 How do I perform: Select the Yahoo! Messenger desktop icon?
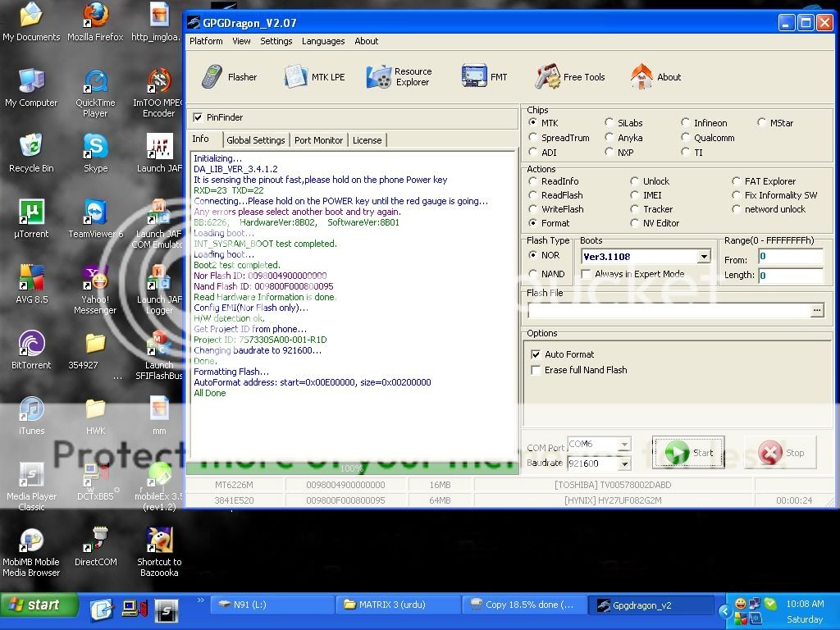click(x=95, y=290)
